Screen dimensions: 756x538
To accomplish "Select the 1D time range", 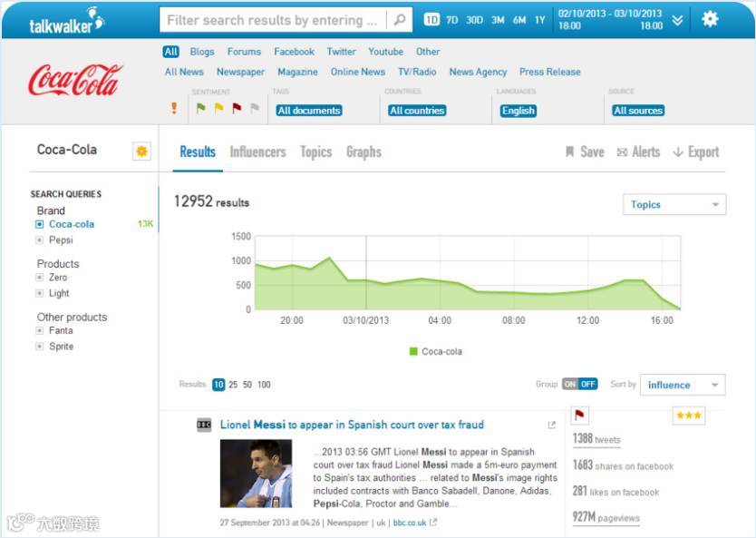I will coord(431,20).
